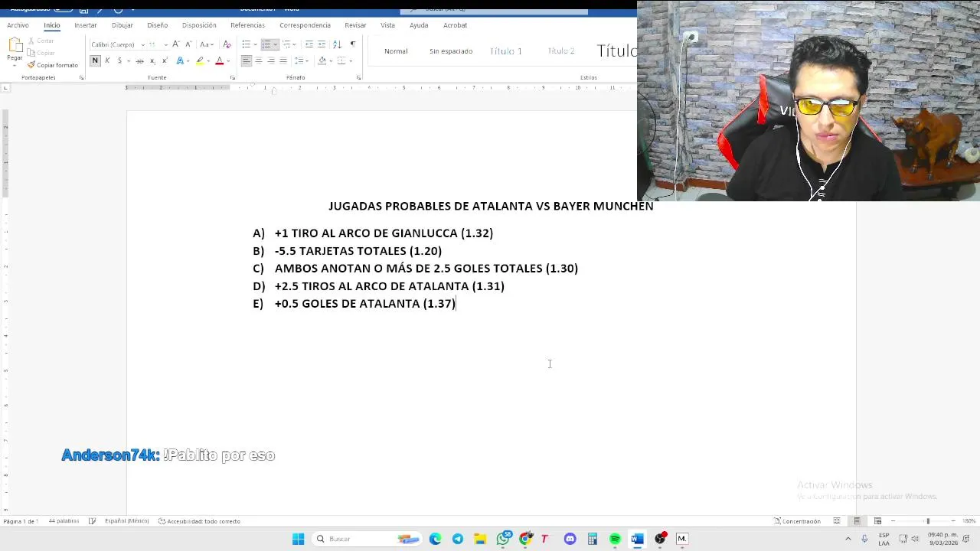This screenshot has width=980, height=551.
Task: Apply subscript formatting
Action: 152,60
